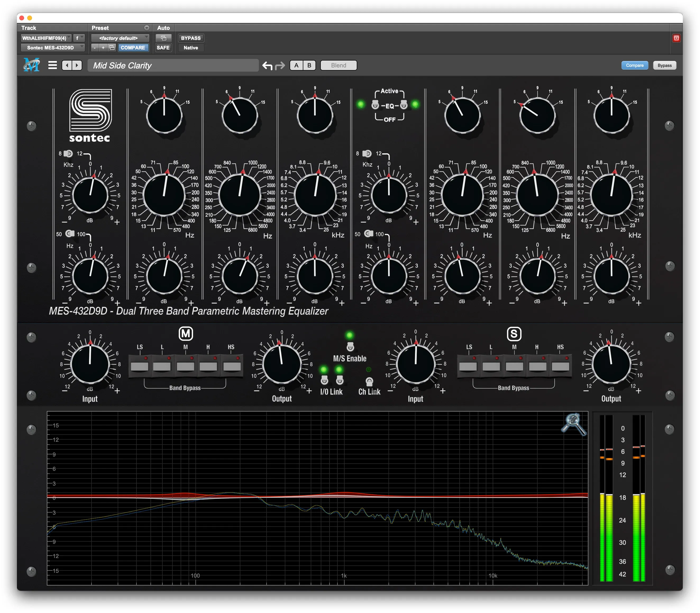Click the redo arrow icon

click(280, 65)
